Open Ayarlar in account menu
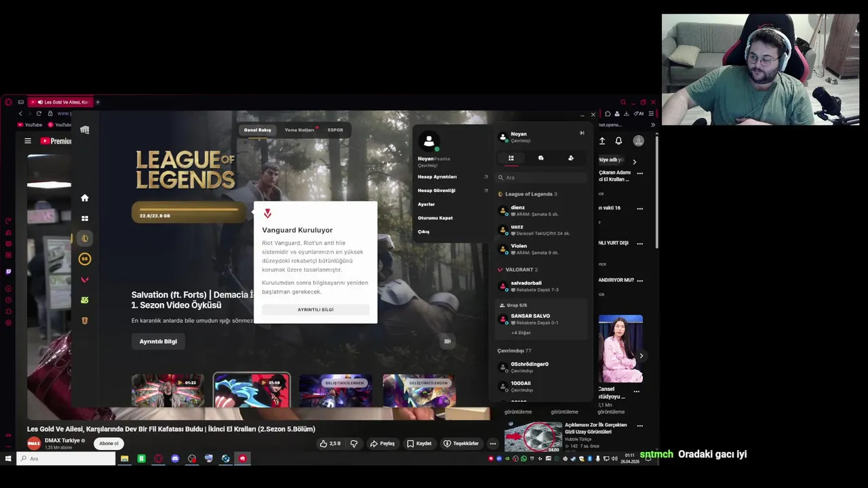Image resolution: width=868 pixels, height=488 pixels. tap(427, 204)
